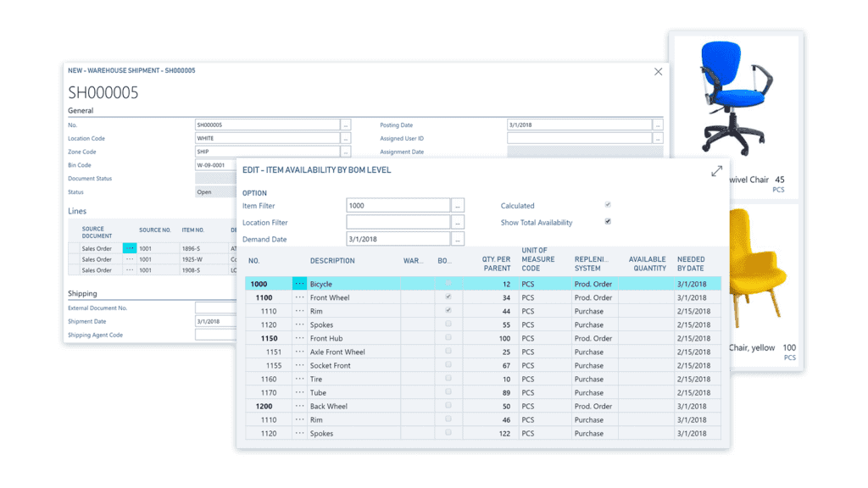Open the ellipsis menu on the Bicycle row
Viewport: 868px width, 488px height.
point(301,283)
